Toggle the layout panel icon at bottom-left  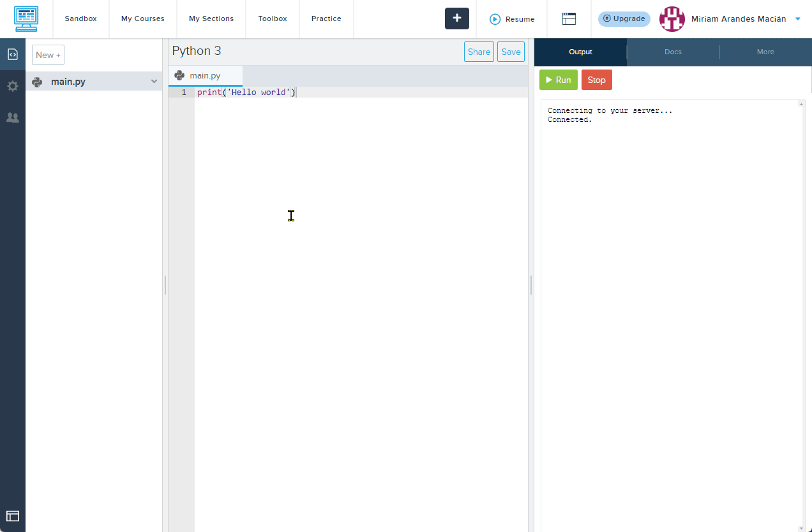[13, 516]
